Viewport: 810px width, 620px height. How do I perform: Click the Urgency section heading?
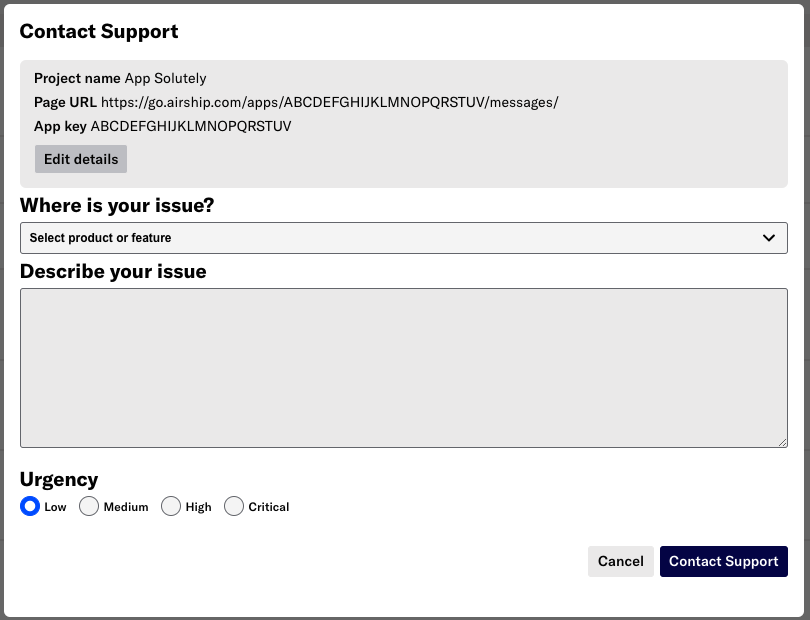(59, 480)
